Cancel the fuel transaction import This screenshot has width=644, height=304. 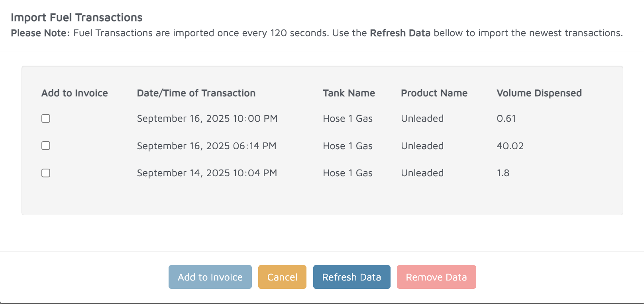coord(282,277)
